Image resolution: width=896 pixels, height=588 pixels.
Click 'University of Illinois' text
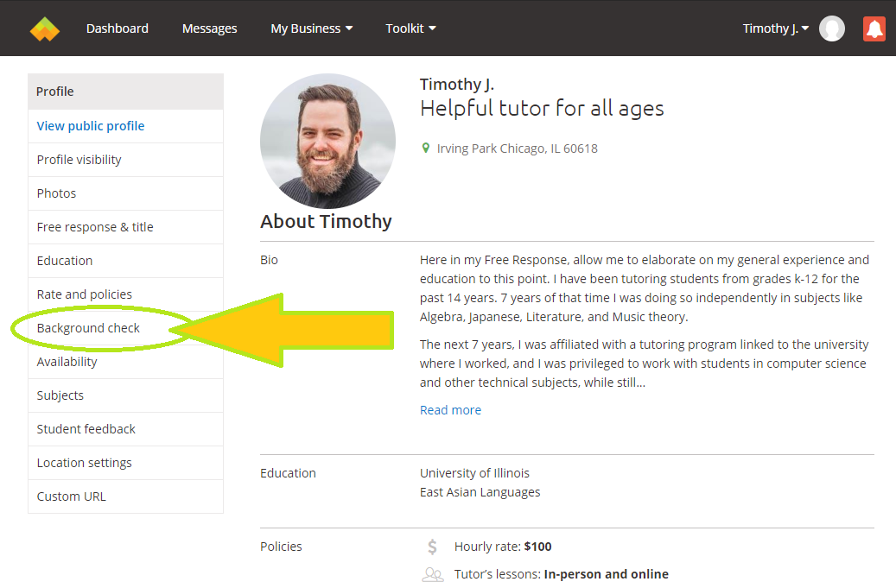[x=474, y=473]
